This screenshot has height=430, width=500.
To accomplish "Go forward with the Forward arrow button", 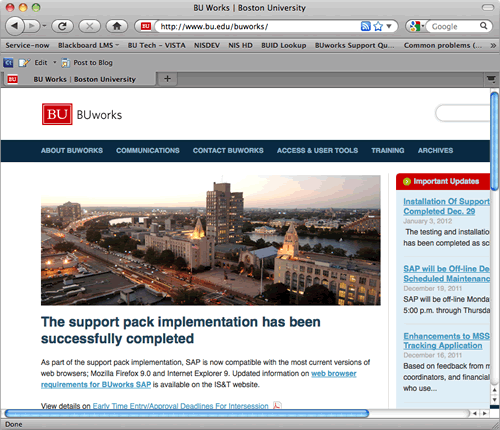I will (x=32, y=26).
